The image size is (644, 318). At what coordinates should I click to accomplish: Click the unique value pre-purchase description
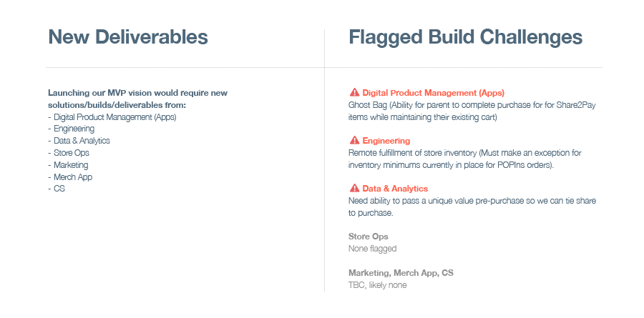(x=472, y=207)
